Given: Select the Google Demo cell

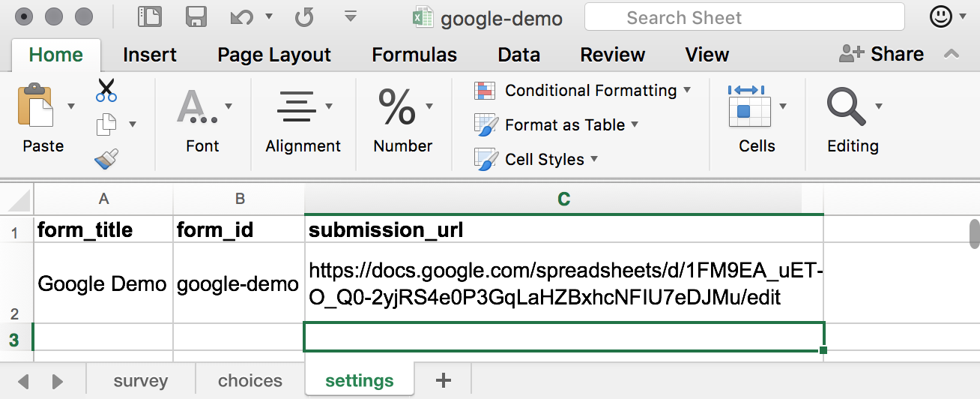Looking at the screenshot, I should click(104, 283).
